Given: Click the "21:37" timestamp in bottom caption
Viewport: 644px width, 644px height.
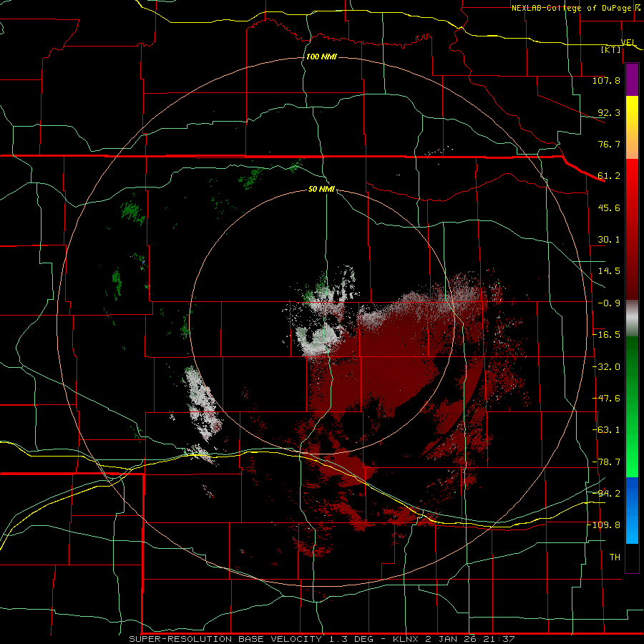Looking at the screenshot, I should [x=498, y=639].
